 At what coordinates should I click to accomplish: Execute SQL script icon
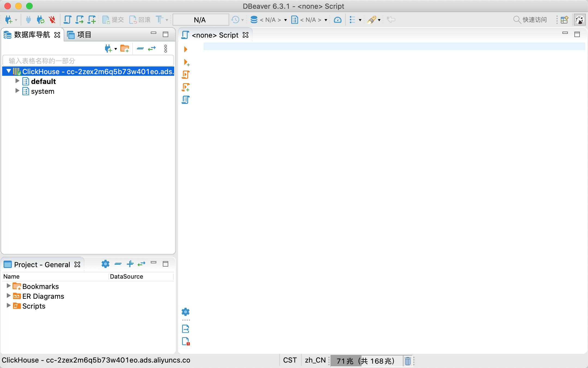point(186,75)
